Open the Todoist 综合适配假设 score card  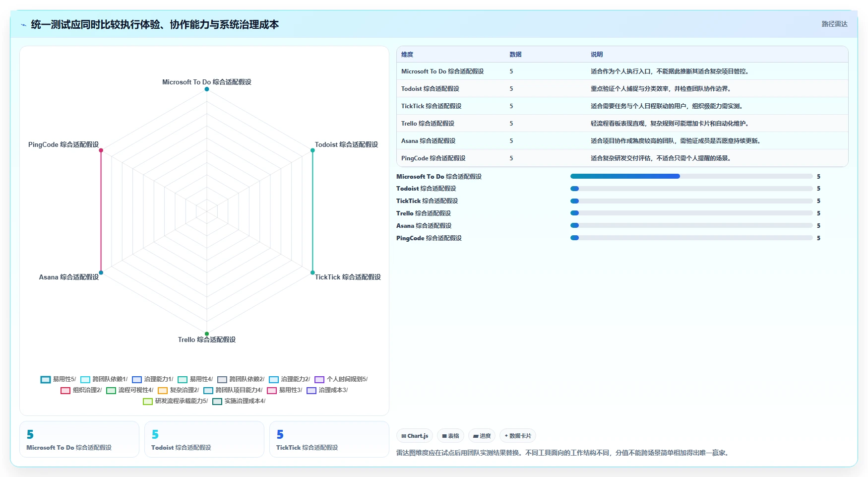[x=204, y=439]
